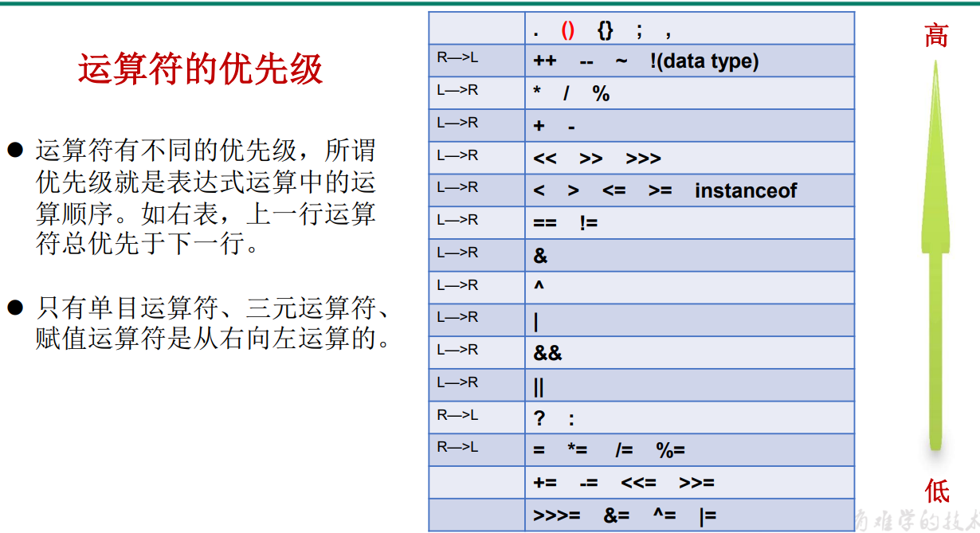Click the single | operator cell
Image resolution: width=980 pixels, height=533 pixels.
[x=690, y=320]
